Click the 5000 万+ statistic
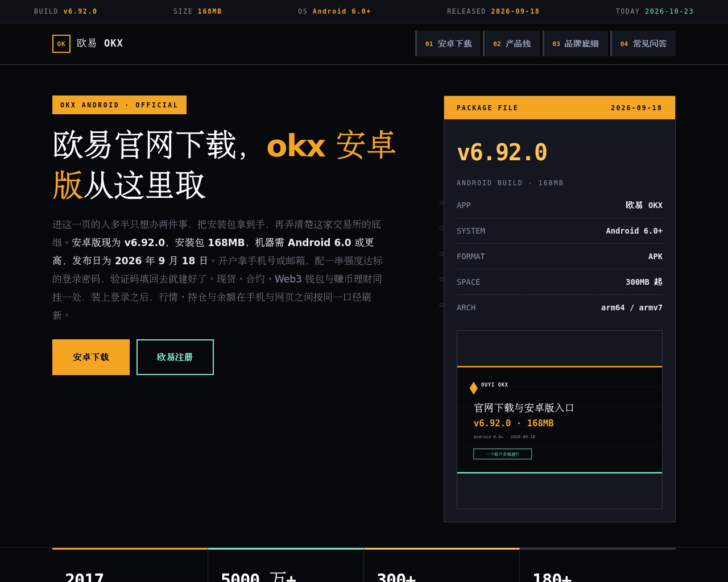Image resolution: width=728 pixels, height=582 pixels. coord(259,576)
